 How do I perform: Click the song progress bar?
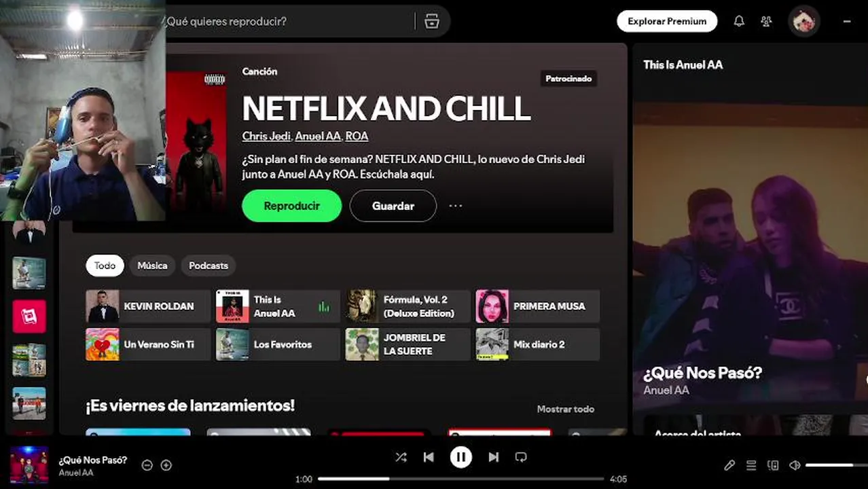(x=460, y=479)
